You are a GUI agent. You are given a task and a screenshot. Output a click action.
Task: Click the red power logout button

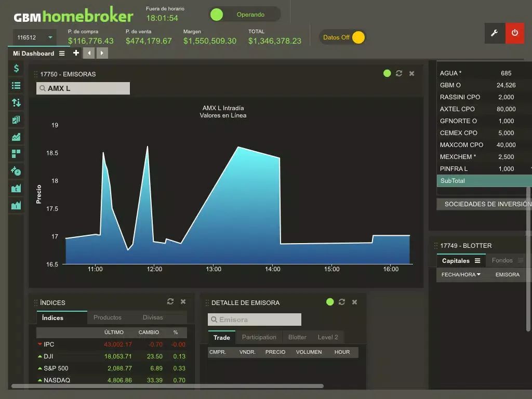[x=515, y=33]
